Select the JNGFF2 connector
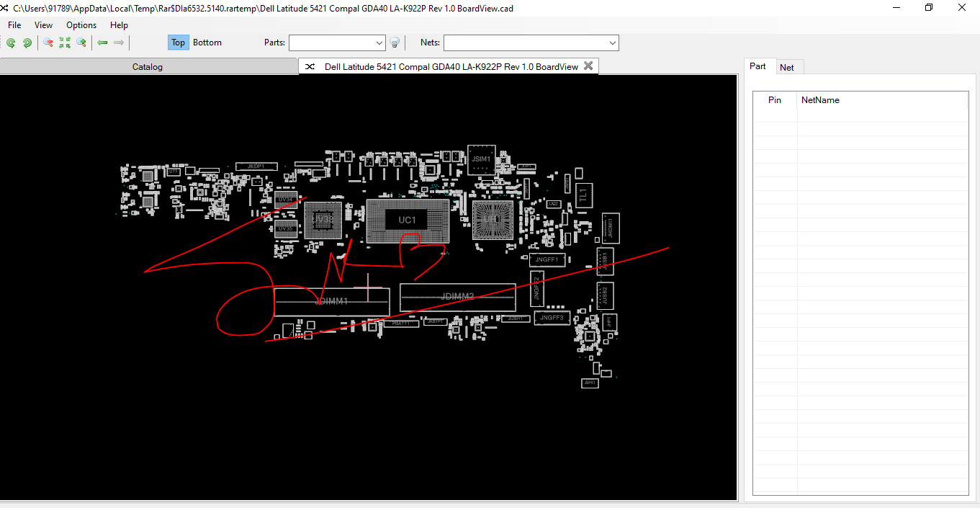Image resolution: width=980 pixels, height=508 pixels. coord(536,289)
